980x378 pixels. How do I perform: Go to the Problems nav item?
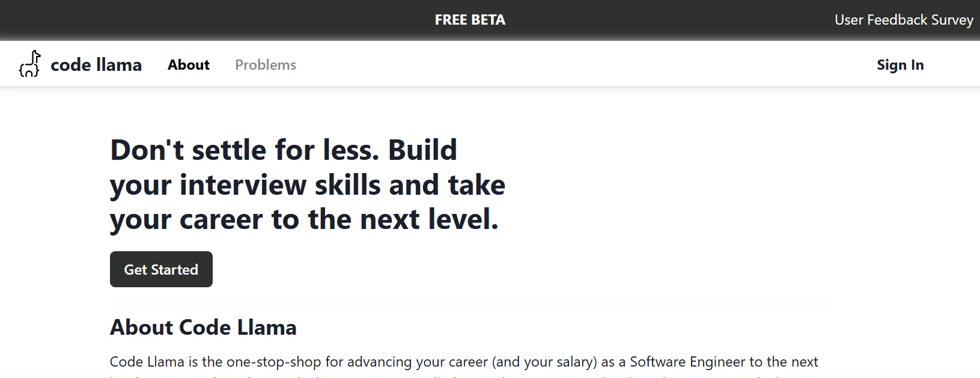pyautogui.click(x=266, y=65)
